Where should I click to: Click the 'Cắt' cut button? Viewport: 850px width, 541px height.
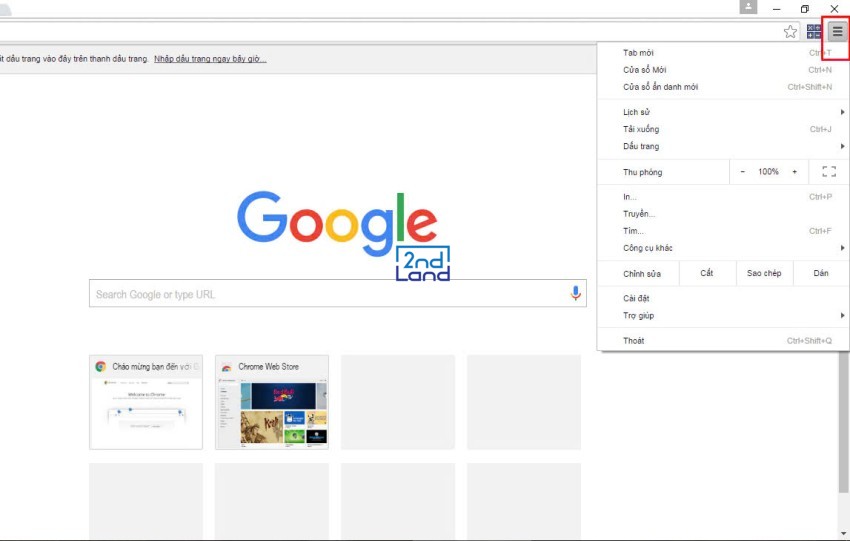707,273
